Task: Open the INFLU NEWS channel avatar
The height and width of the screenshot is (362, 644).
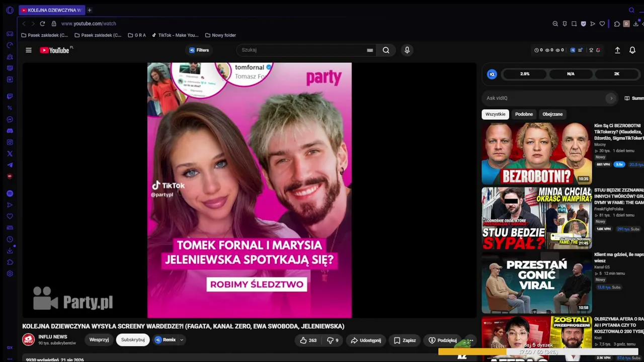Action: 29,340
